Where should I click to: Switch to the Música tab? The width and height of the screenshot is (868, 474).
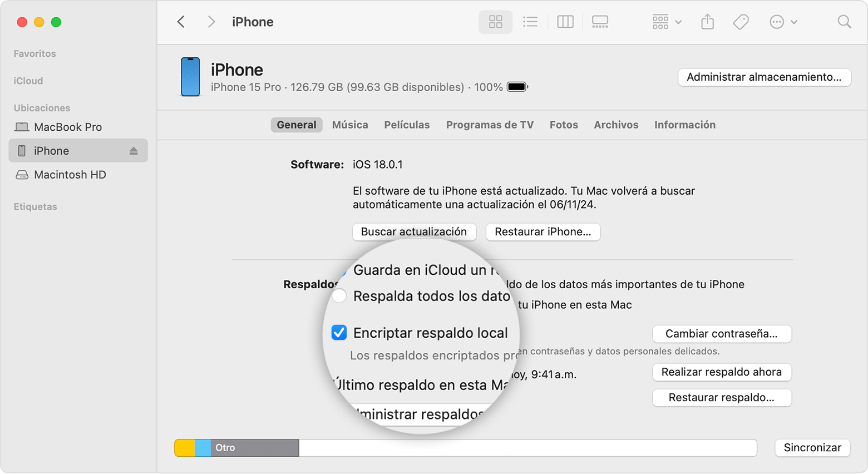click(350, 125)
